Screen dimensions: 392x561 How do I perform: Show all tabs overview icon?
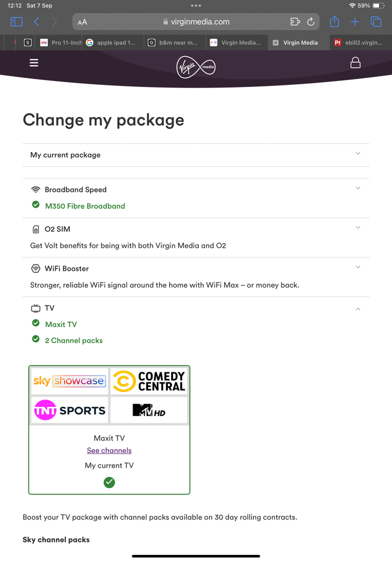click(376, 22)
